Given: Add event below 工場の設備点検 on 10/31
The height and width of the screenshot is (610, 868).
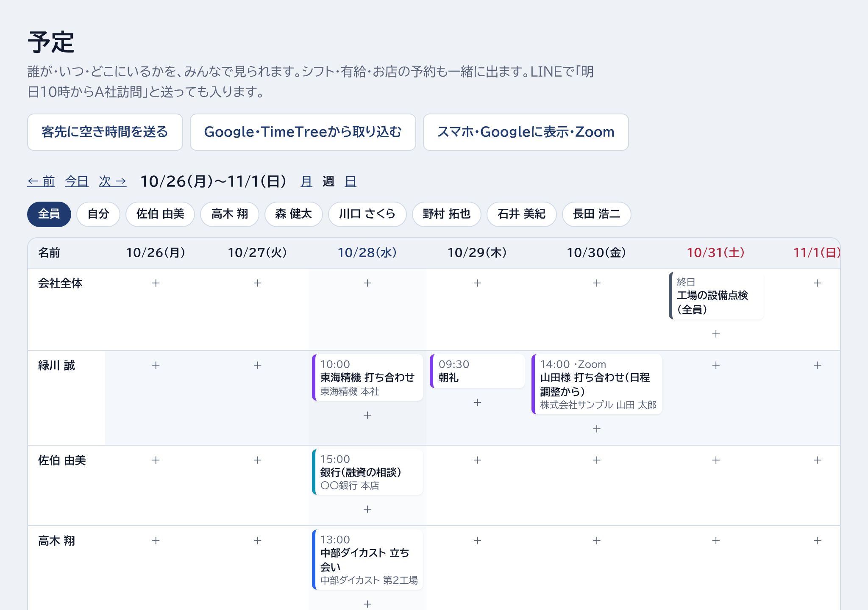Looking at the screenshot, I should click(x=716, y=334).
